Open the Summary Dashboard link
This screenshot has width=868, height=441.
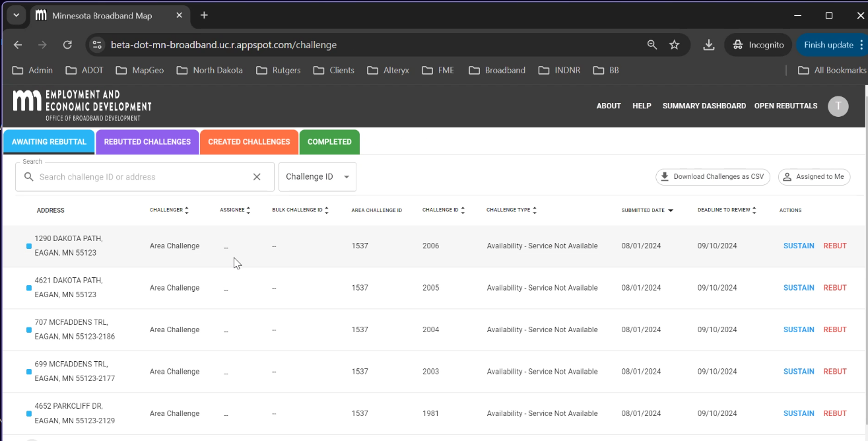click(x=704, y=106)
